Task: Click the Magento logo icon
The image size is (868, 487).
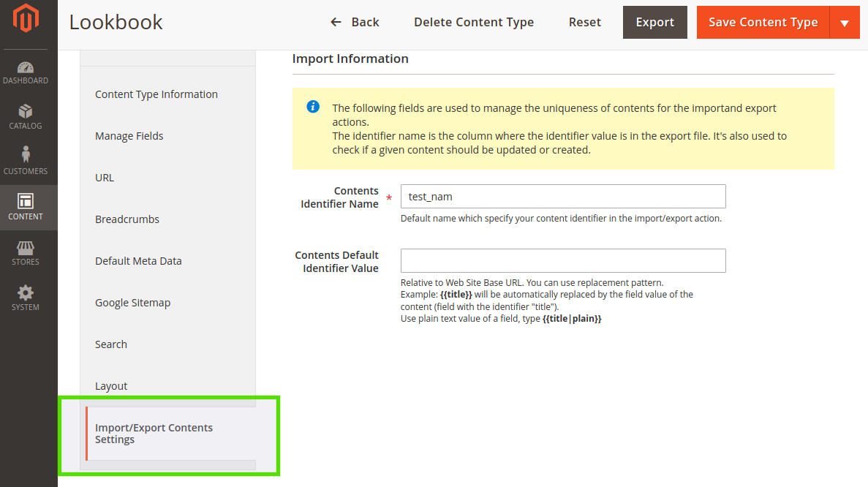Action: [x=26, y=18]
